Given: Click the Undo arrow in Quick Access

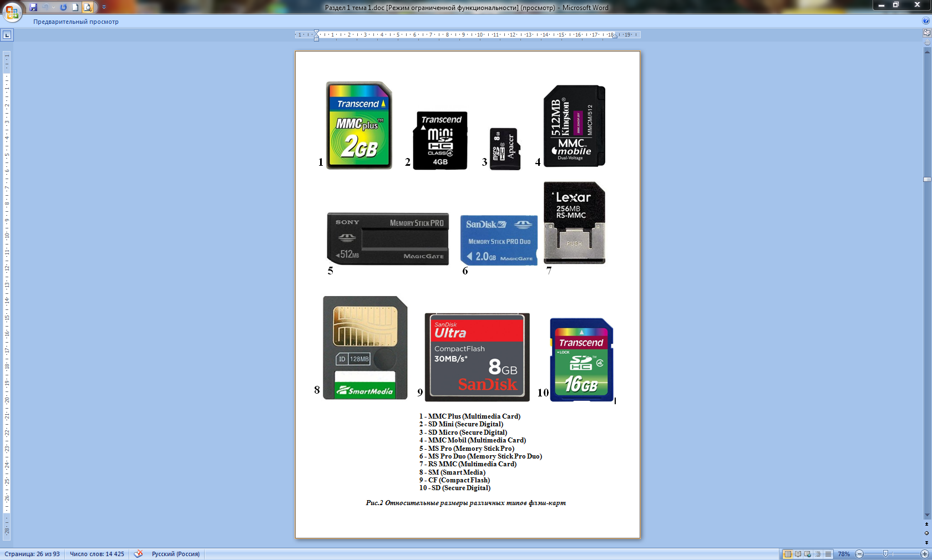Looking at the screenshot, I should [x=45, y=7].
